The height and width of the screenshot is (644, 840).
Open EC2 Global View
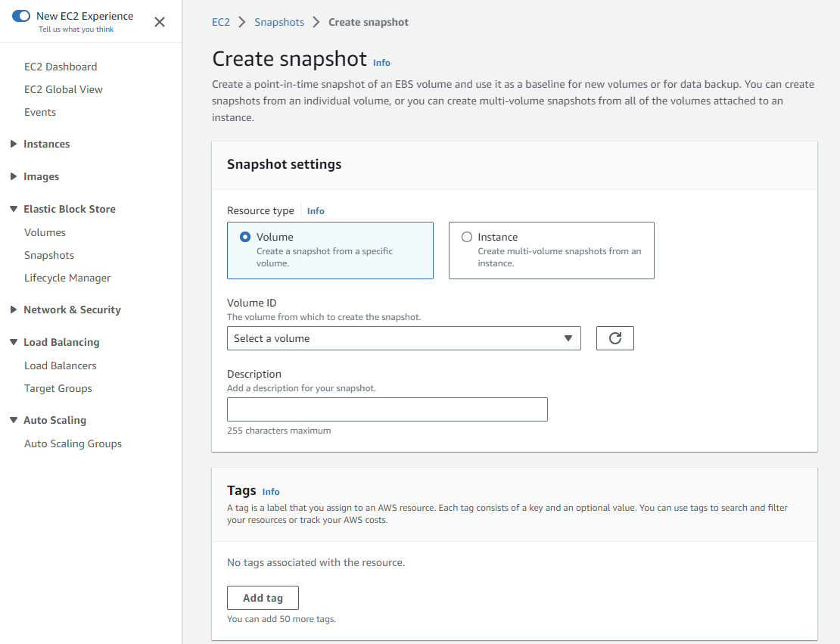64,89
